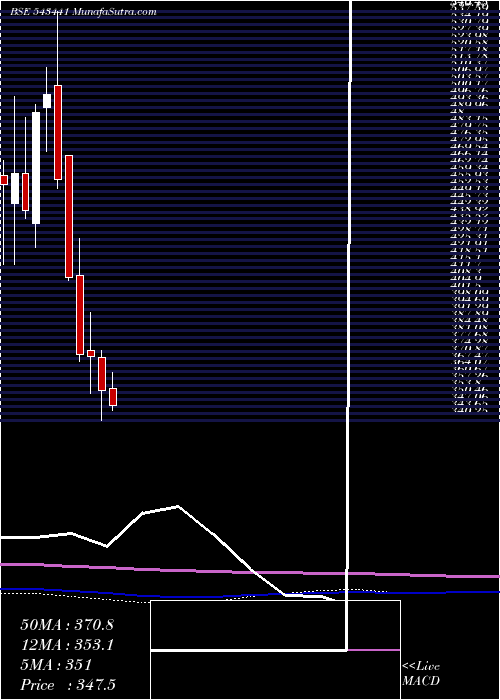Click the 12MA : 353.1 reading
Screen dimensions: 500x700
click(67, 645)
